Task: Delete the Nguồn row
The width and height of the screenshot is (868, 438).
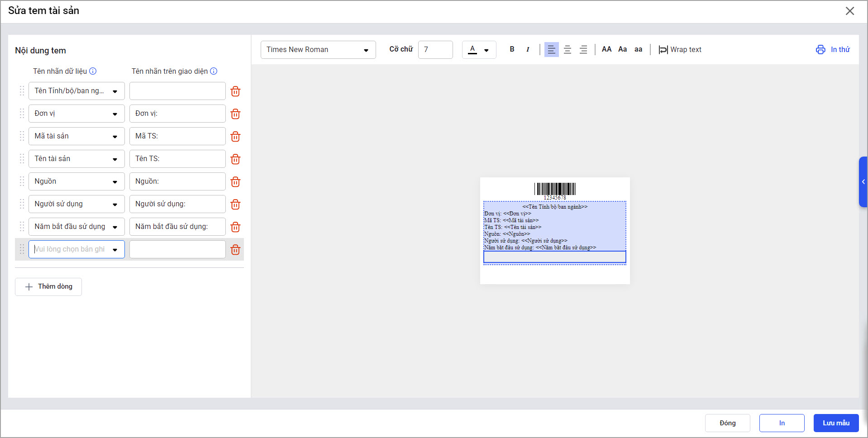Action: pyautogui.click(x=235, y=181)
